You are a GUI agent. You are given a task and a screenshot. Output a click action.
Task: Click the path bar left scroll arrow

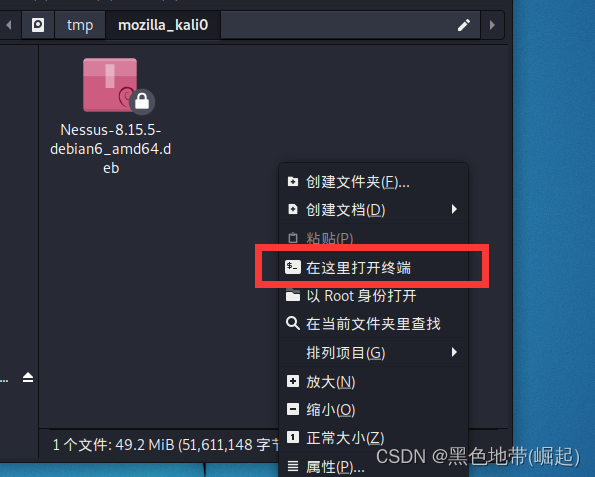coord(8,25)
